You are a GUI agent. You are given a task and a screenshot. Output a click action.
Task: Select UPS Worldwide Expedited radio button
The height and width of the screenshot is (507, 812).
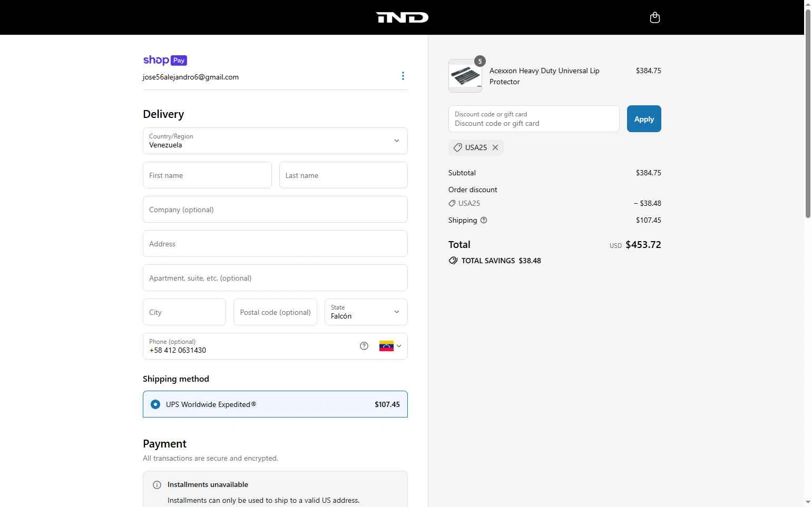coord(155,404)
